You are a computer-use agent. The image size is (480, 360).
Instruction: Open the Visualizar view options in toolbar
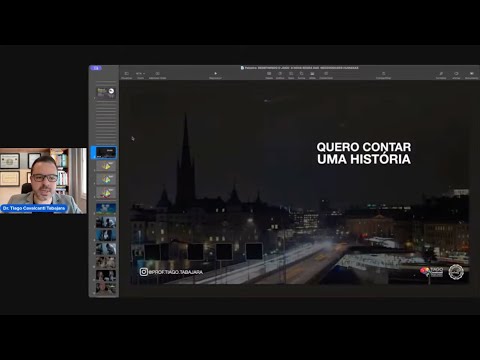(126, 75)
